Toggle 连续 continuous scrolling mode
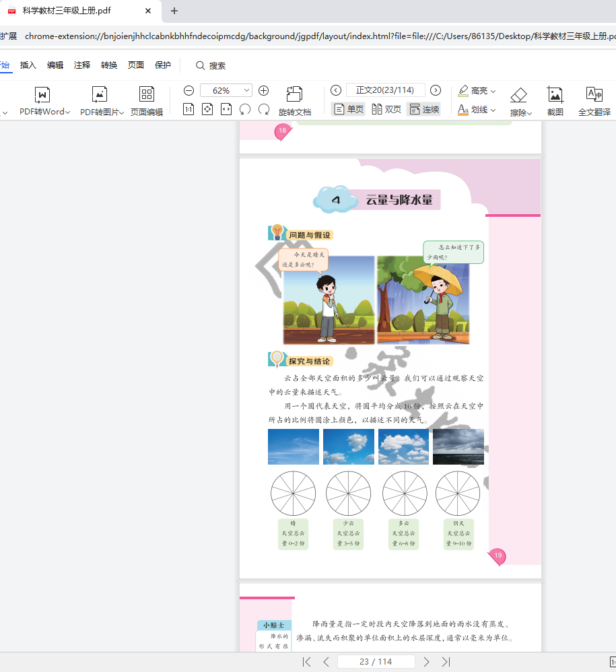The image size is (616, 672). tap(423, 109)
